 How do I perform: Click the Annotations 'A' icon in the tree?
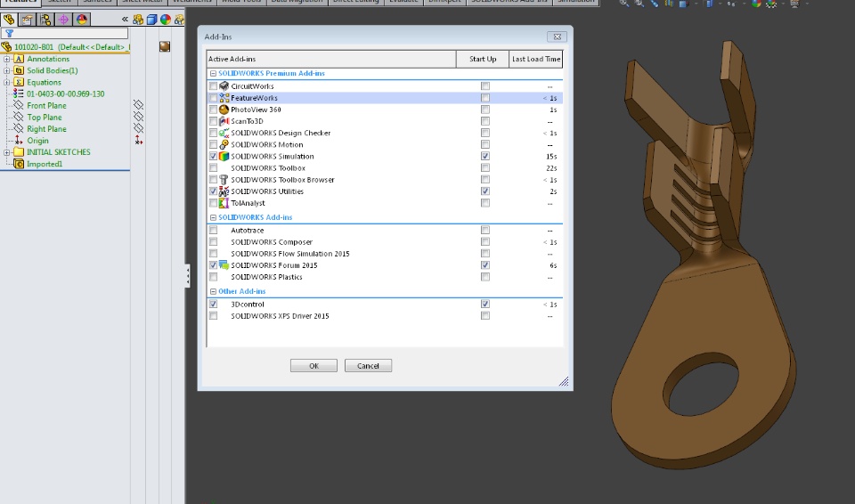[x=19, y=59]
